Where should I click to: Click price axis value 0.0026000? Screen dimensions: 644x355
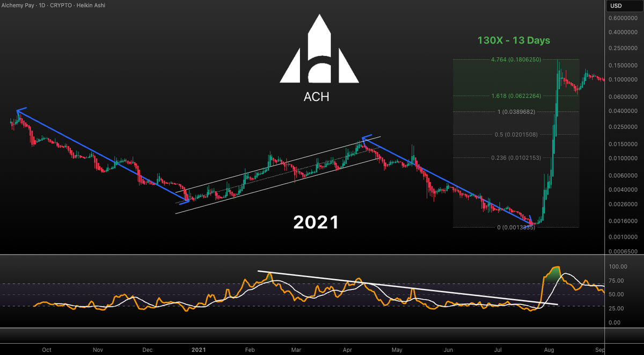[624, 205]
